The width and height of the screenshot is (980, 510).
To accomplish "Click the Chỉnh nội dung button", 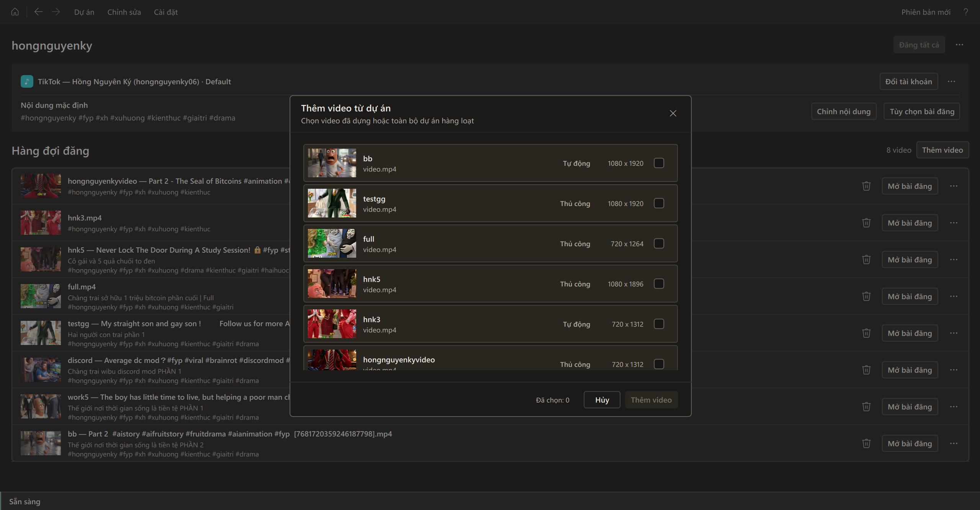I will pyautogui.click(x=844, y=111).
